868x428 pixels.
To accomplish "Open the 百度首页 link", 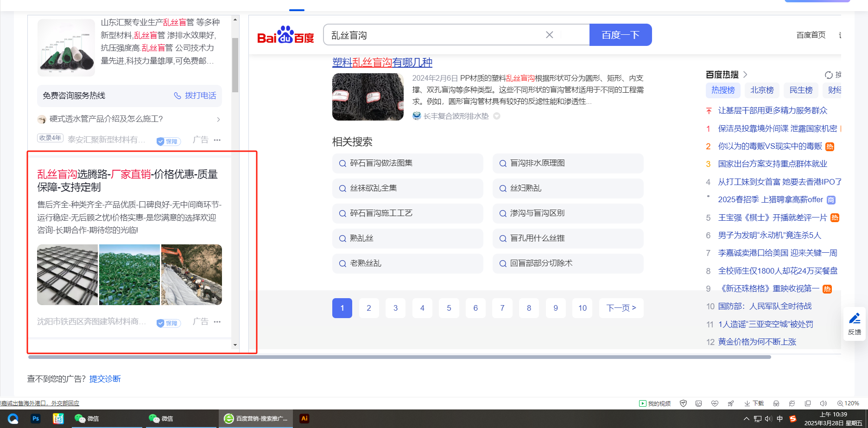I will (x=811, y=35).
